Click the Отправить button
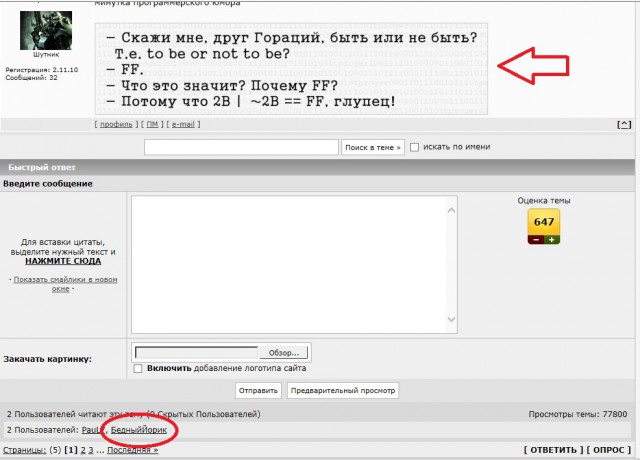 (258, 391)
